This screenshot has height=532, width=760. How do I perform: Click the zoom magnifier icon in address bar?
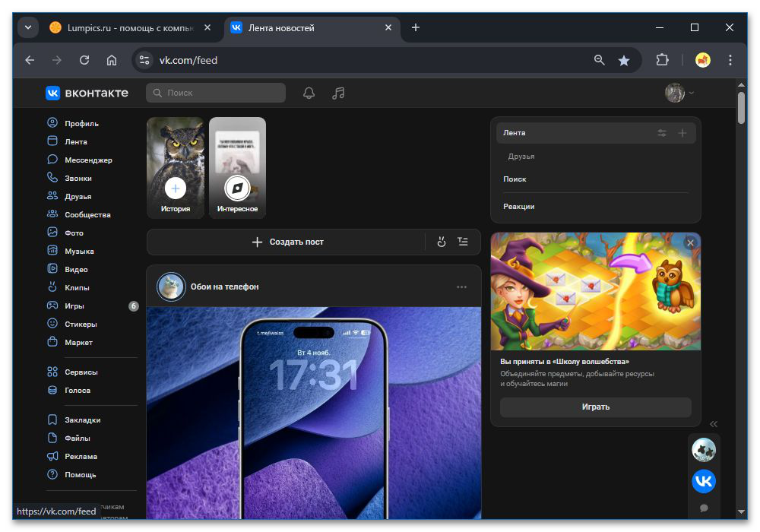tap(599, 60)
